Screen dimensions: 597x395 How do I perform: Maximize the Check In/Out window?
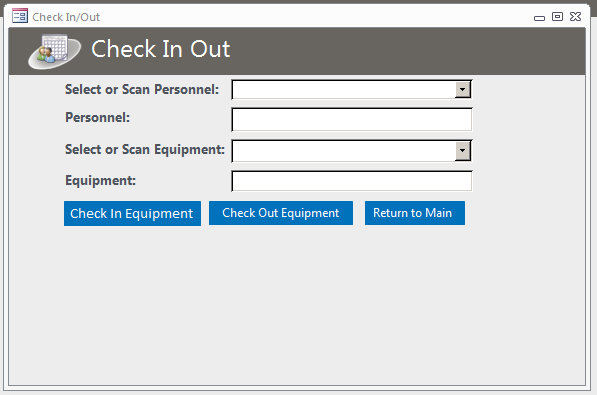coord(557,16)
